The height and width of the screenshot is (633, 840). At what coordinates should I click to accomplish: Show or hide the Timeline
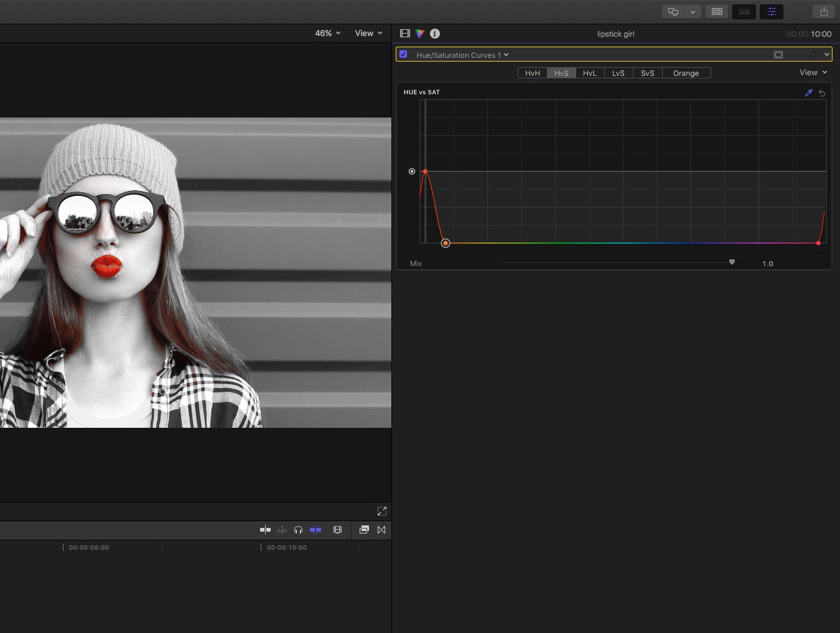(744, 12)
